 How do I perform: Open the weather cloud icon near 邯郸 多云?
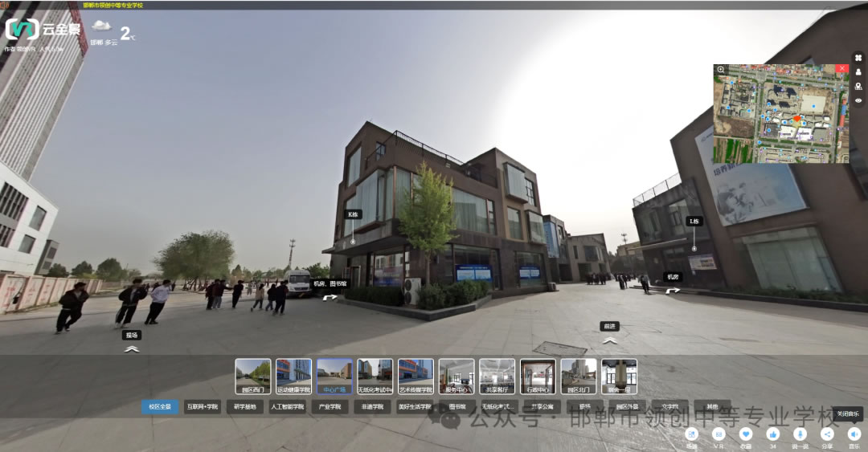(x=100, y=26)
